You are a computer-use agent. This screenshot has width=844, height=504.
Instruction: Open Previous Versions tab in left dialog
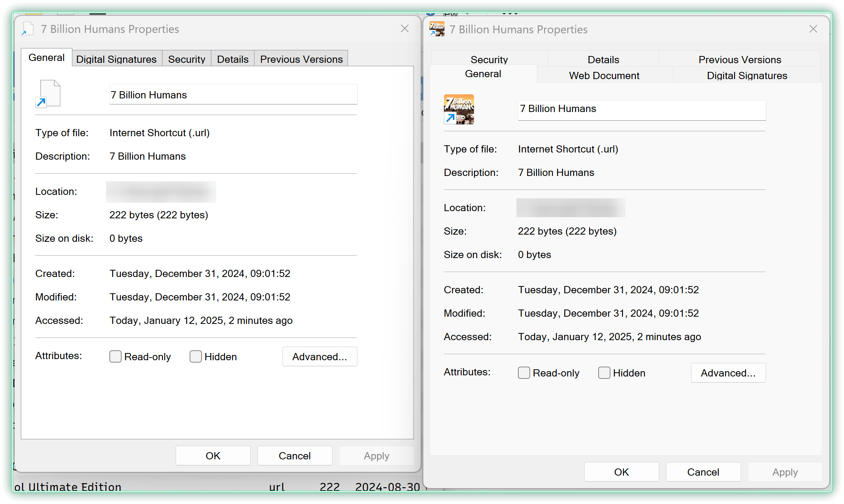pyautogui.click(x=301, y=59)
